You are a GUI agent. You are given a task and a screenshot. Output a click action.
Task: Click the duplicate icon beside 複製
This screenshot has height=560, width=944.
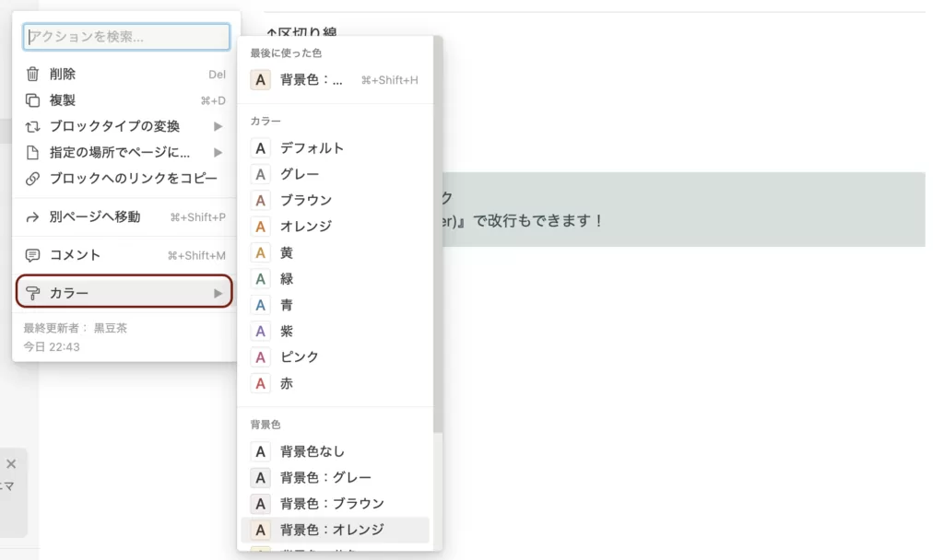(32, 100)
